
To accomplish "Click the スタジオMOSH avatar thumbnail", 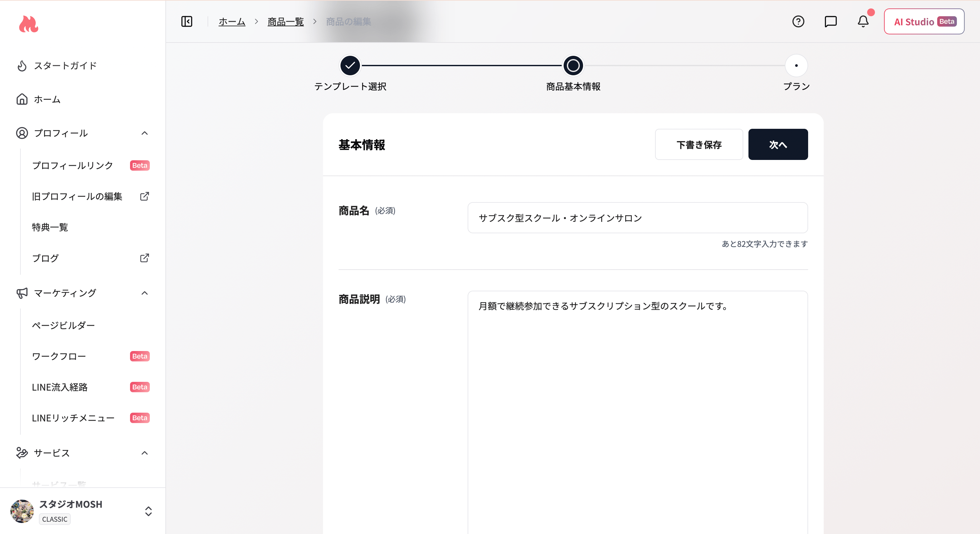I will pyautogui.click(x=22, y=511).
